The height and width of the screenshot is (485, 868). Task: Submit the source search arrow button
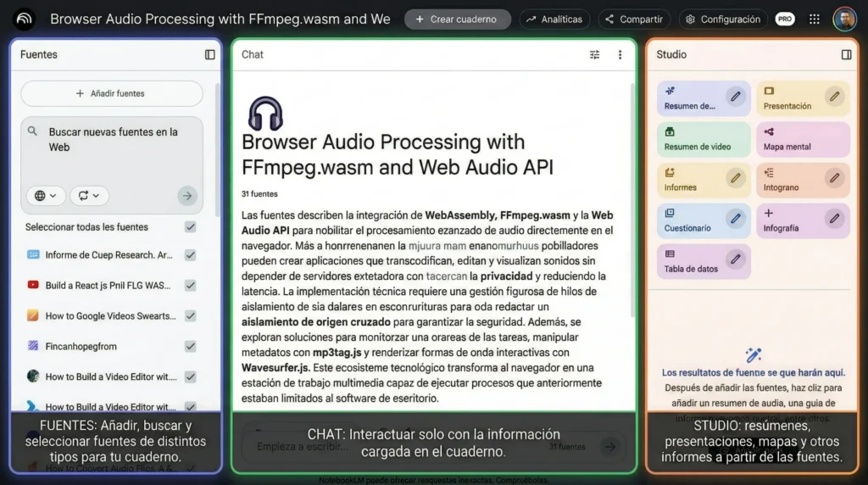[186, 196]
